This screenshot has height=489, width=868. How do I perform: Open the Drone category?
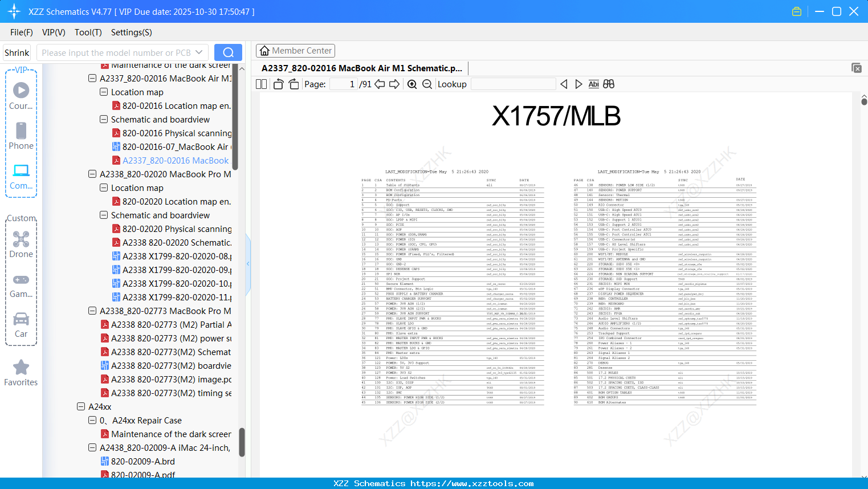click(x=21, y=244)
